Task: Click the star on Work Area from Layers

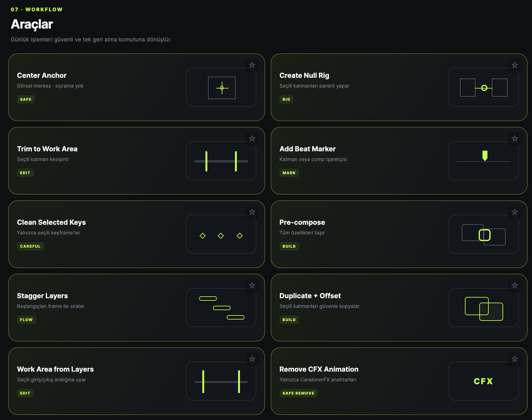Action: (252, 359)
